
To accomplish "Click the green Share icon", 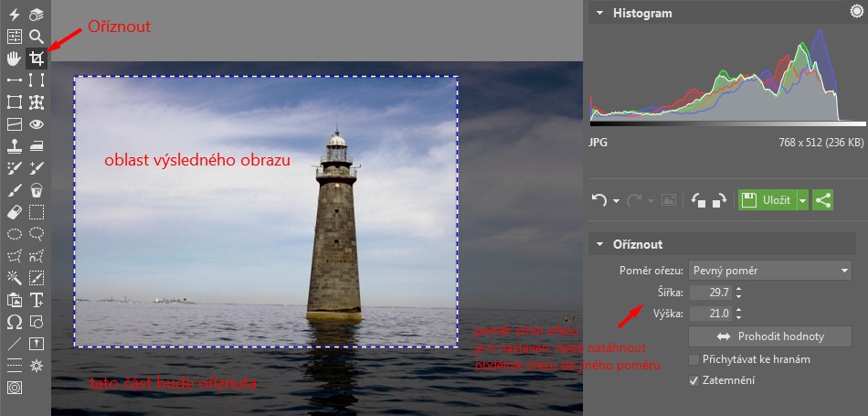I will coord(823,199).
